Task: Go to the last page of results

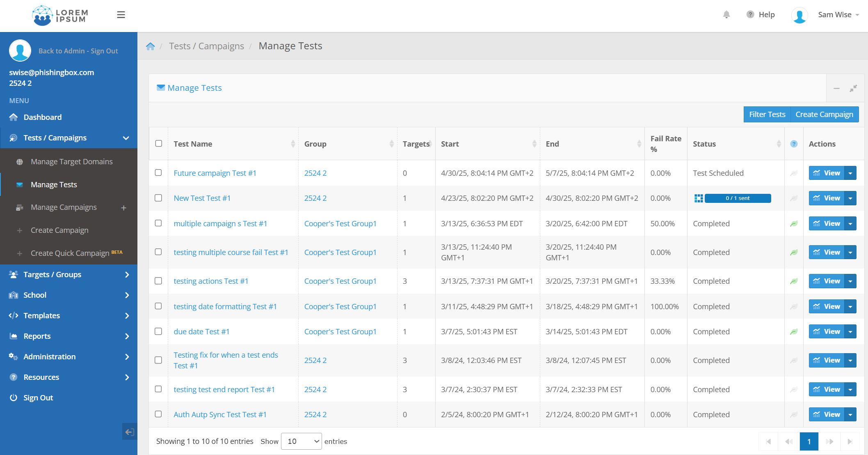Action: point(850,441)
